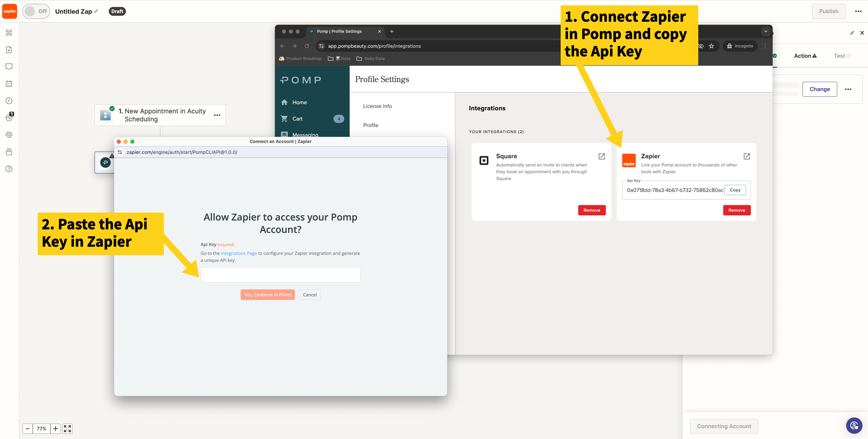
Task: Click the fit-to-screen expand icon
Action: pyautogui.click(x=67, y=428)
